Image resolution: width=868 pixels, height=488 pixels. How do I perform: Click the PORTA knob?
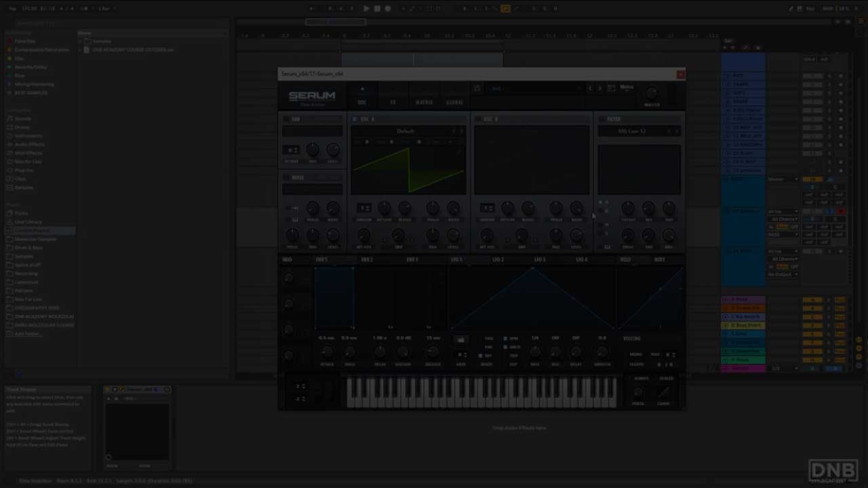click(x=638, y=393)
